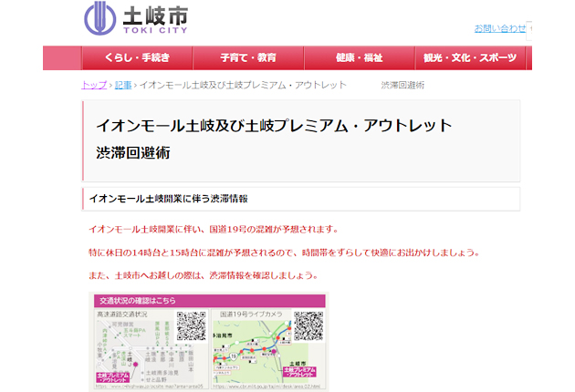Click the 国道19号ライブカメラ QR code

[x=308, y=326]
